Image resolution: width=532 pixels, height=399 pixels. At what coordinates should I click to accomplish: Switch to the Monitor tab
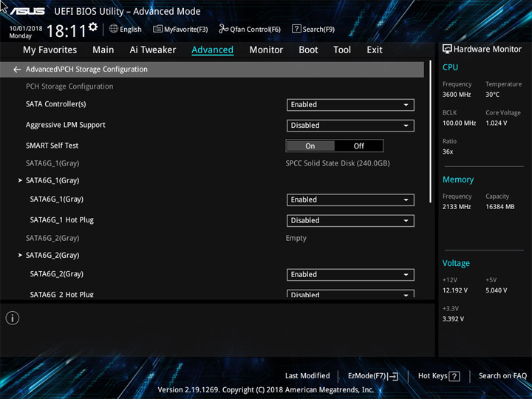coord(266,50)
